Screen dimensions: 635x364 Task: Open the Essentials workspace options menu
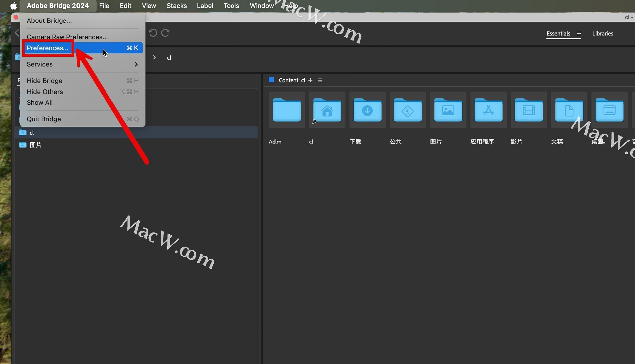(x=579, y=34)
